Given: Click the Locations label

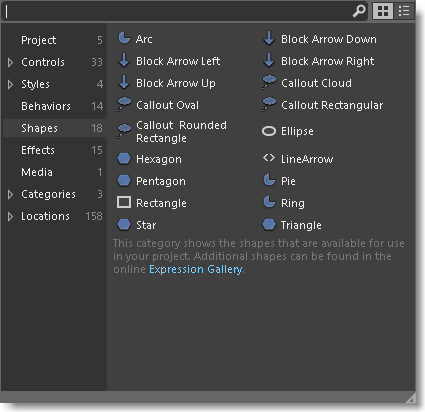Looking at the screenshot, I should coord(45,216).
